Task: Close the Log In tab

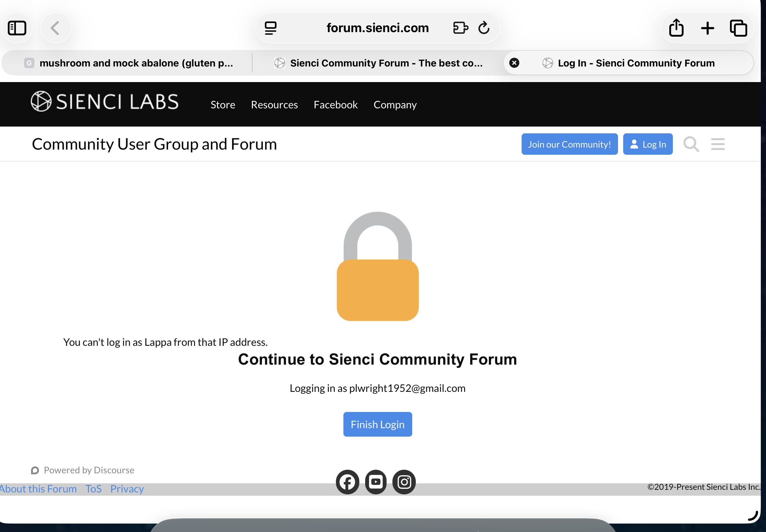Action: click(514, 63)
